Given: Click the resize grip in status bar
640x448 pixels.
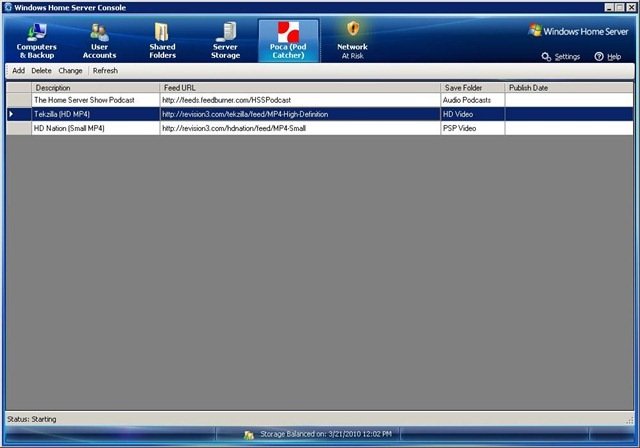Looking at the screenshot, I should [x=630, y=420].
